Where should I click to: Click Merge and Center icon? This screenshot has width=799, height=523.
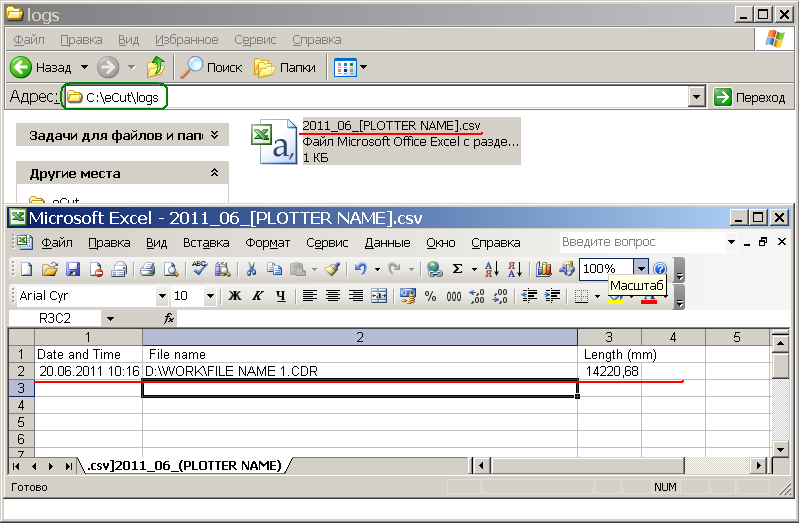pyautogui.click(x=379, y=296)
